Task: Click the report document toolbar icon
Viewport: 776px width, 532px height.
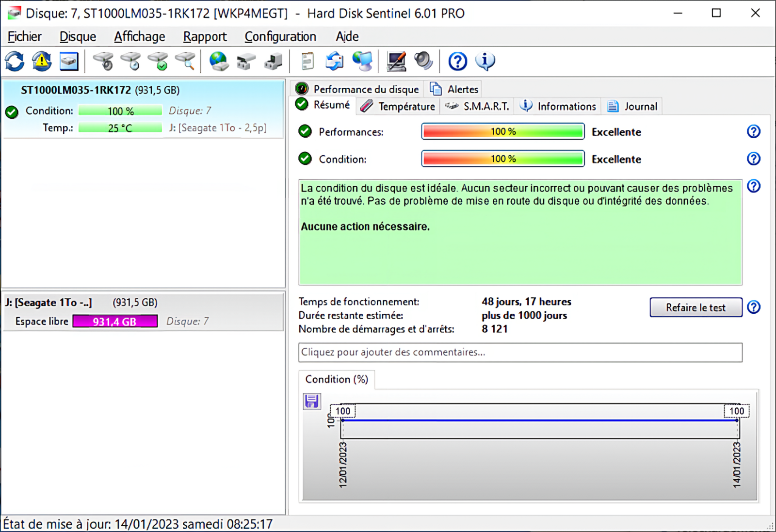Action: point(307,61)
